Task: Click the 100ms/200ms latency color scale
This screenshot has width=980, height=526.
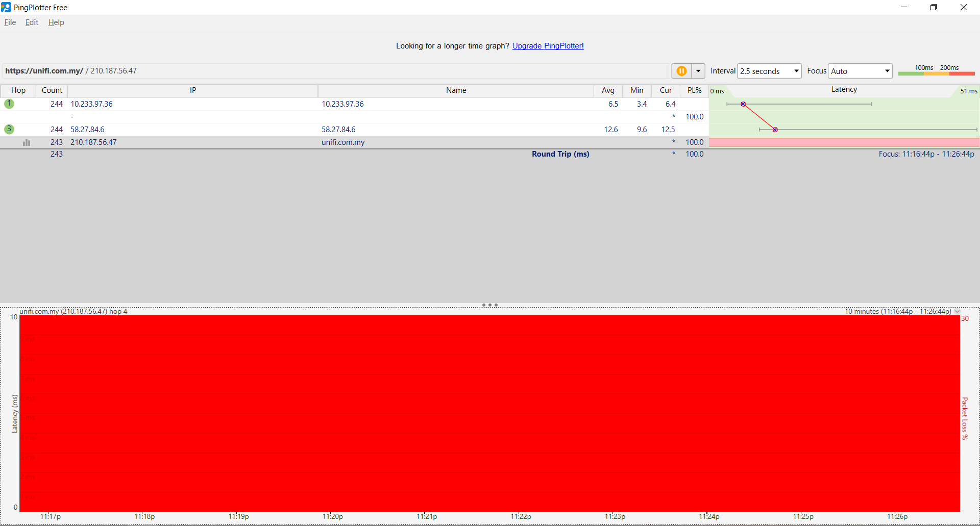Action: click(x=936, y=71)
